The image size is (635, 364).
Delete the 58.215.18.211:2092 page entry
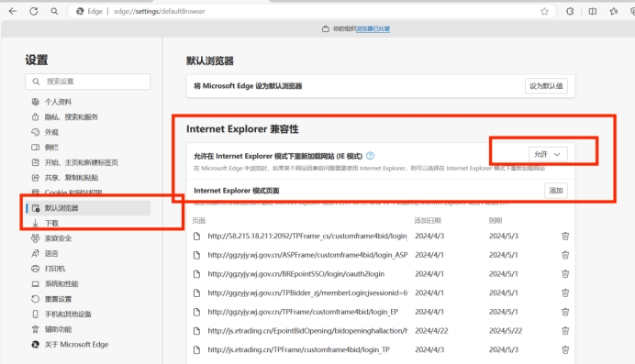(565, 236)
